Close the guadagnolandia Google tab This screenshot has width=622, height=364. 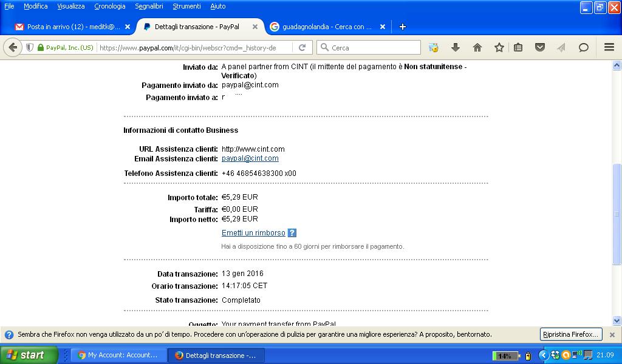coord(383,27)
